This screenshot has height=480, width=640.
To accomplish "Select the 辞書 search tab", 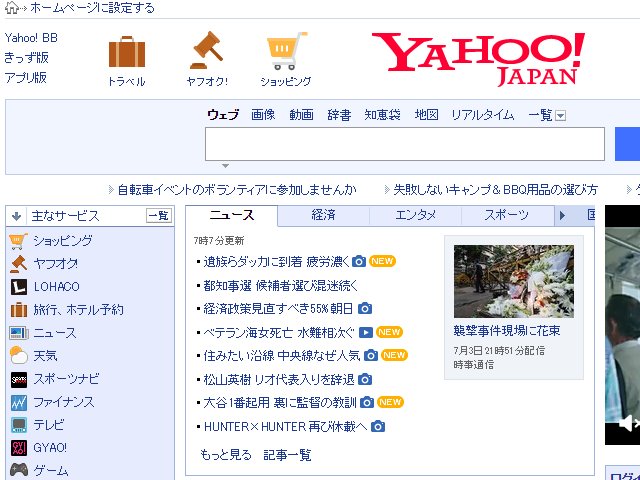I will (339, 115).
